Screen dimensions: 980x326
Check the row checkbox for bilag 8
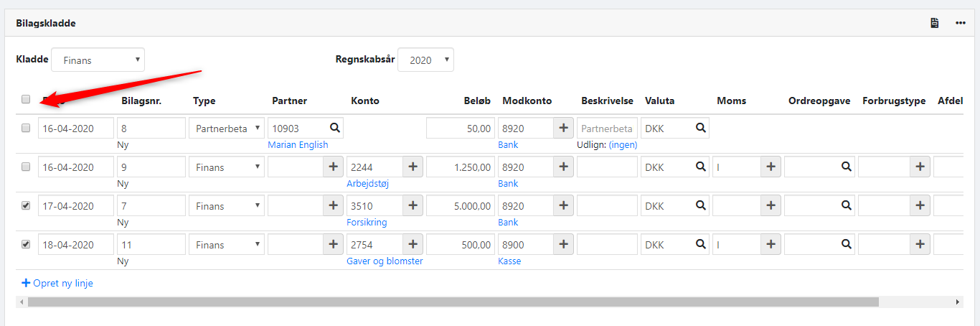tap(26, 128)
